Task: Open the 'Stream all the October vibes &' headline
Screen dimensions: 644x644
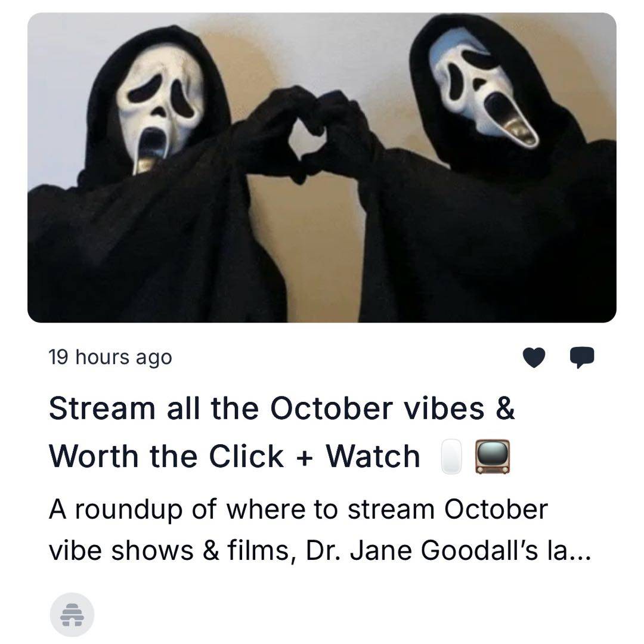Action: click(281, 408)
